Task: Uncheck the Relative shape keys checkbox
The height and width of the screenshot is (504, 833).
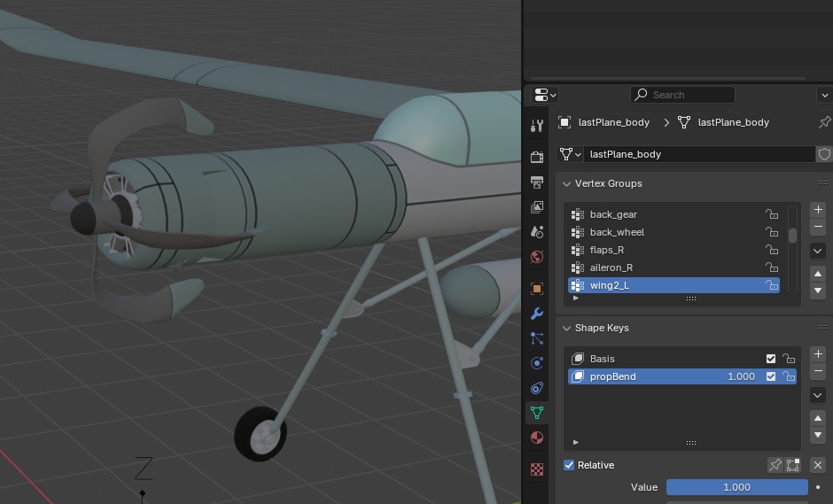Action: coord(569,465)
